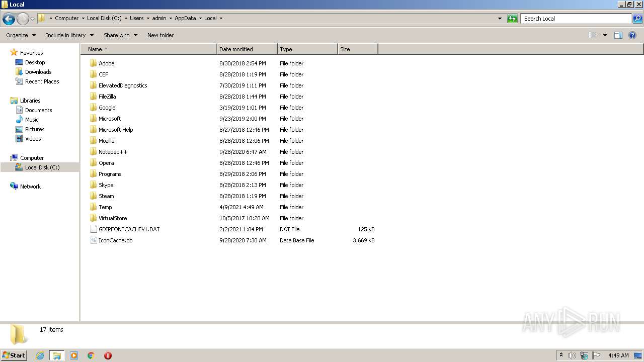The image size is (644, 362).
Task: Click the green refresh button
Action: click(x=512, y=19)
